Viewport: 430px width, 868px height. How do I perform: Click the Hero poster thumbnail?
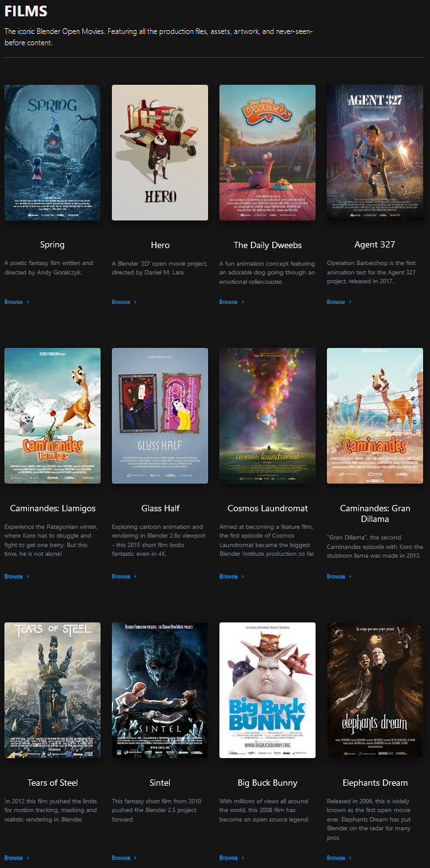[x=160, y=153]
